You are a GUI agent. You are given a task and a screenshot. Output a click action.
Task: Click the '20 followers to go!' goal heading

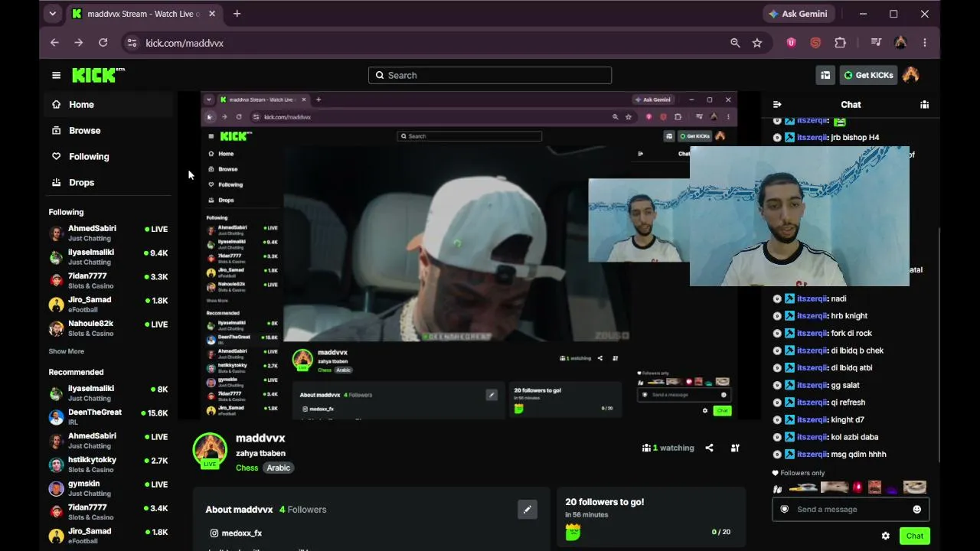pyautogui.click(x=605, y=502)
